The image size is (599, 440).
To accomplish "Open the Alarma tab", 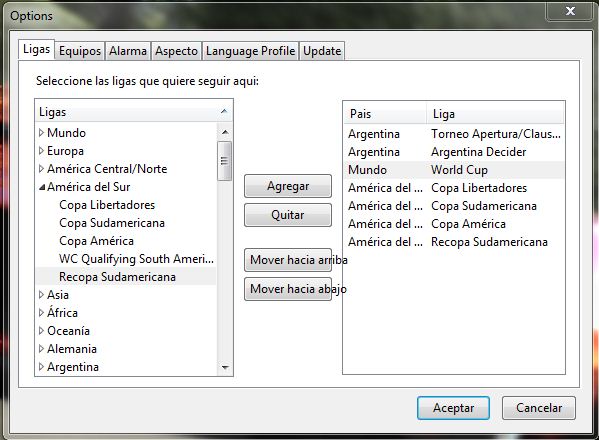I will tap(128, 51).
